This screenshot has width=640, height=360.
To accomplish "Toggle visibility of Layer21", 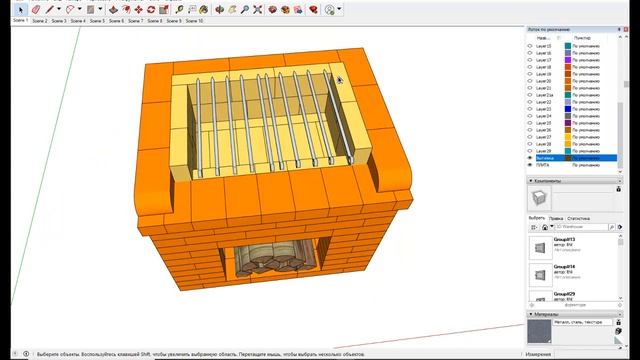I will [x=530, y=88].
